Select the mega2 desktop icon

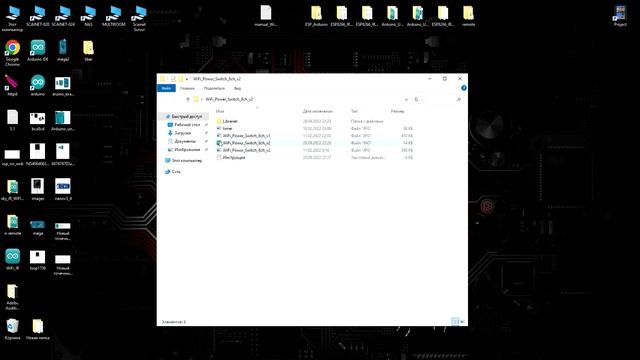pos(63,51)
